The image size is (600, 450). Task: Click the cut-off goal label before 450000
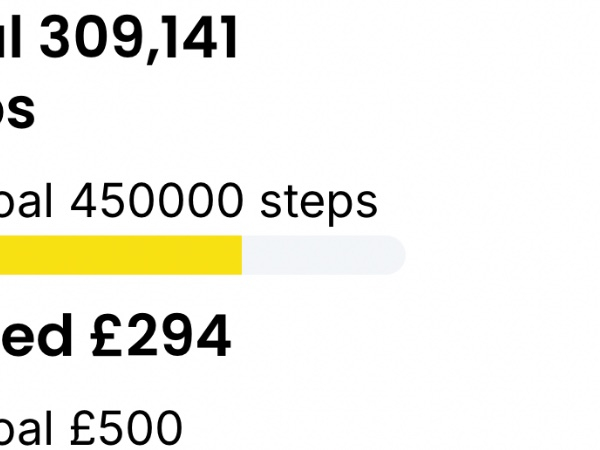coord(27,202)
